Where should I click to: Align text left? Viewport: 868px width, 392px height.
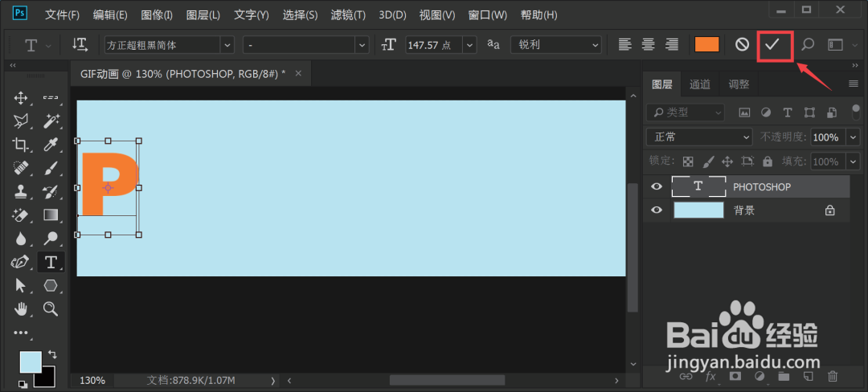coord(625,45)
